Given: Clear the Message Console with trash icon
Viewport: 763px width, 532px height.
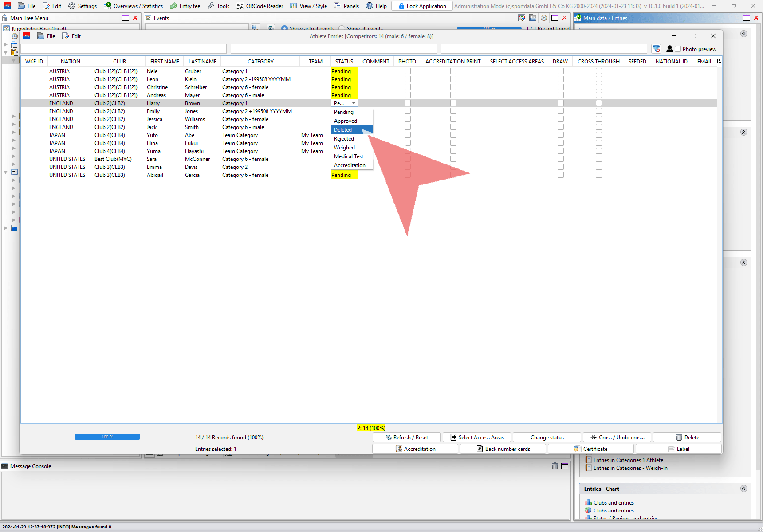Looking at the screenshot, I should click(555, 466).
